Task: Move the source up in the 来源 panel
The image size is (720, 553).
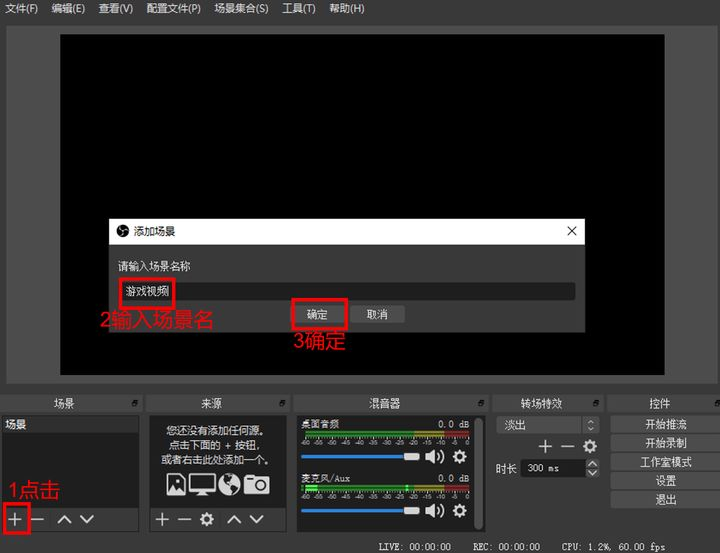Action: point(234,519)
